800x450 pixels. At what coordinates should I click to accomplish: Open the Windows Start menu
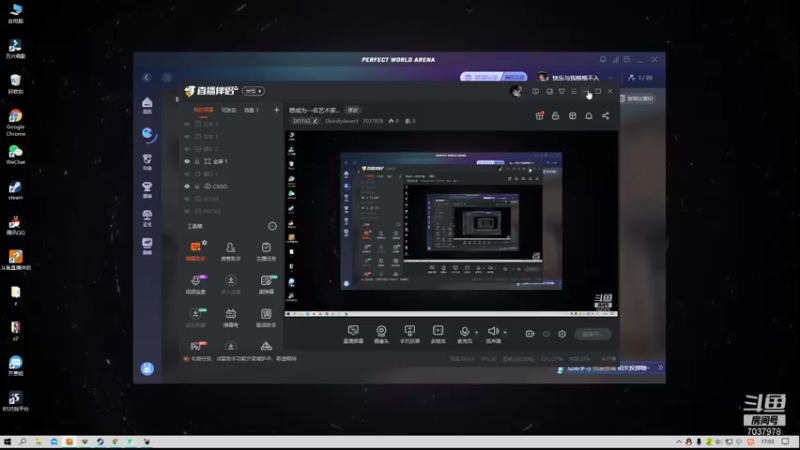point(7,442)
